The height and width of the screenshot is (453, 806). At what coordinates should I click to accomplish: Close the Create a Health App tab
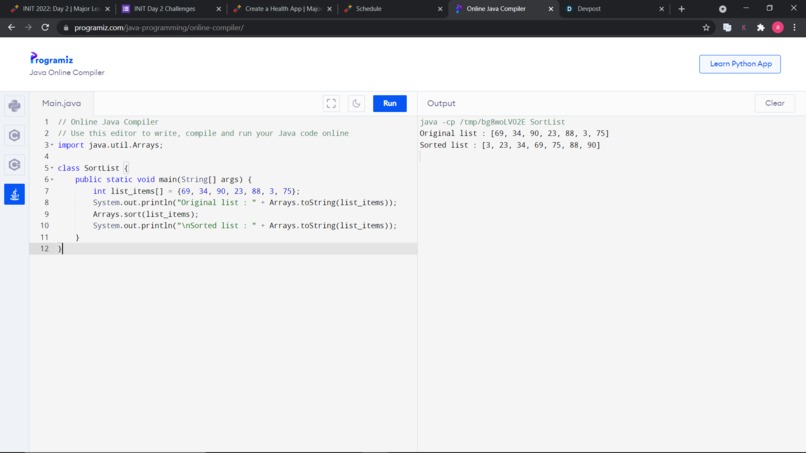coord(329,9)
